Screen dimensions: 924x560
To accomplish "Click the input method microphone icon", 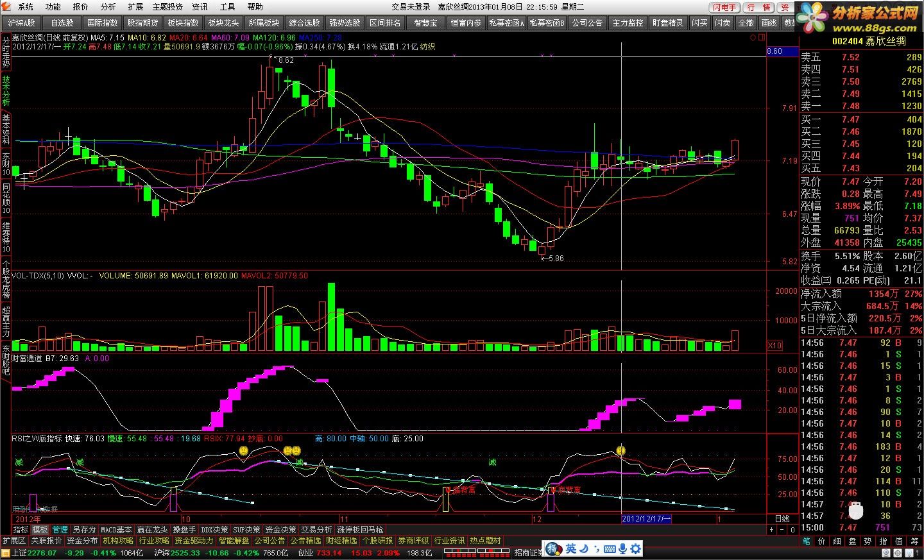I will [x=622, y=549].
